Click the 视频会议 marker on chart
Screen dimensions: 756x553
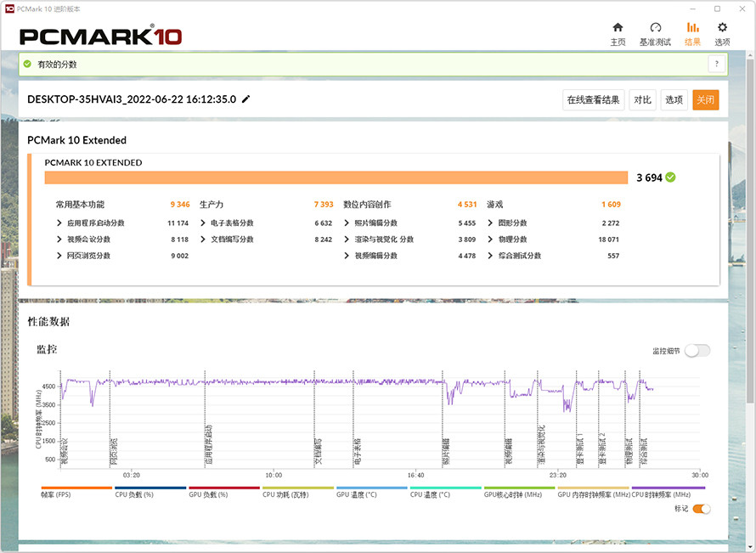point(64,451)
